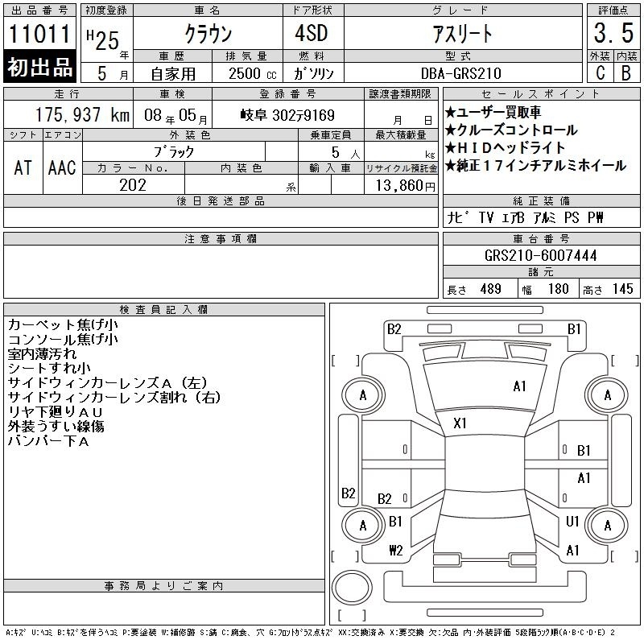
Task: Click the registration number 岐阜 302テ9169
Action: [287, 115]
